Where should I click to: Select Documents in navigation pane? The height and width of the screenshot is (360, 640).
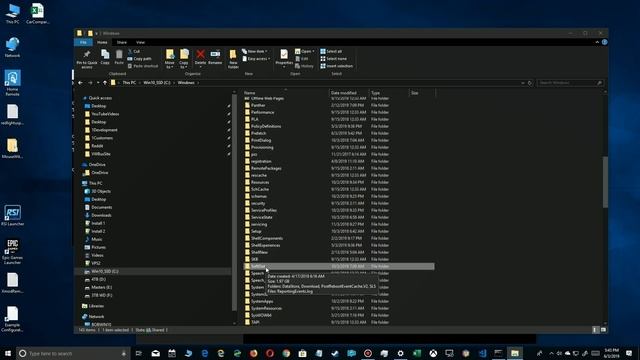(102, 207)
